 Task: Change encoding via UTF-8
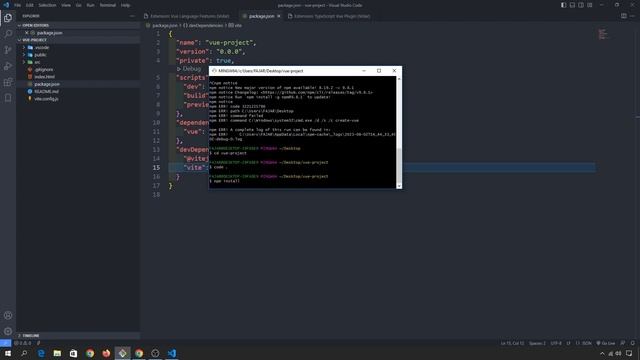pos(556,343)
